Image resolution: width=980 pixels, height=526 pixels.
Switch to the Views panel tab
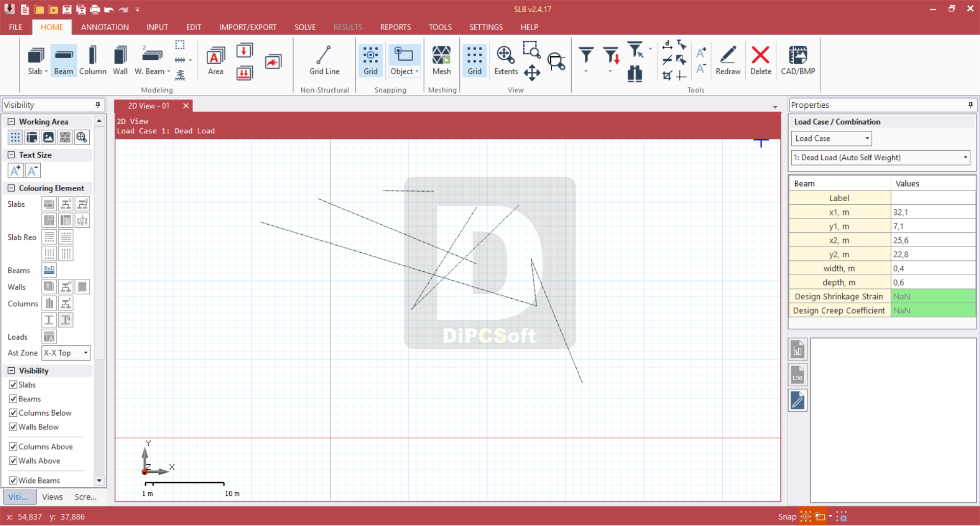[52, 497]
